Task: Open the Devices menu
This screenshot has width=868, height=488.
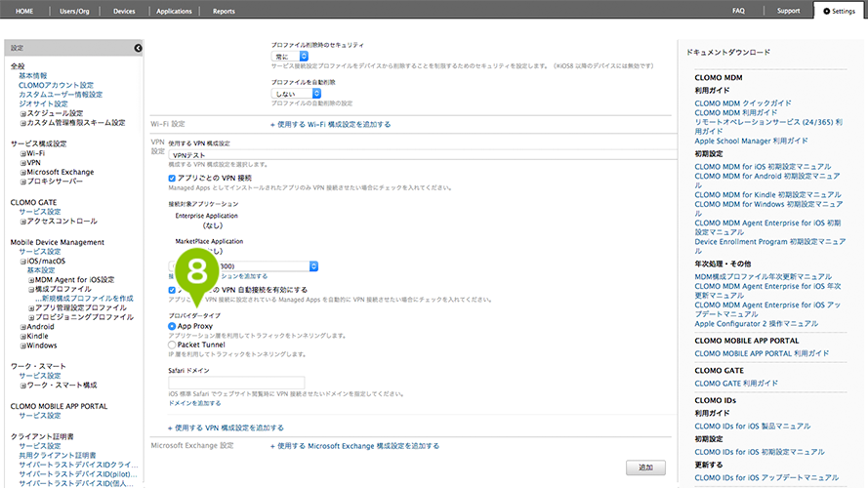Action: coord(124,11)
